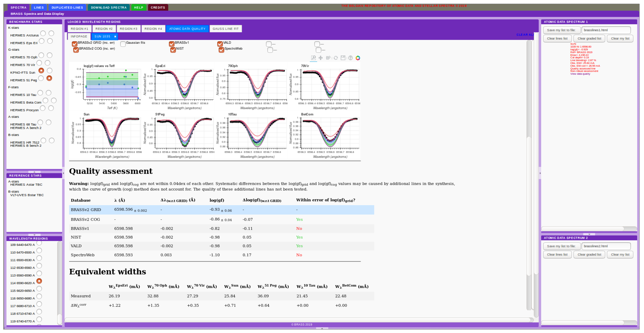Open the Gauss Line Fit tab
The image size is (644, 333).
(225, 29)
